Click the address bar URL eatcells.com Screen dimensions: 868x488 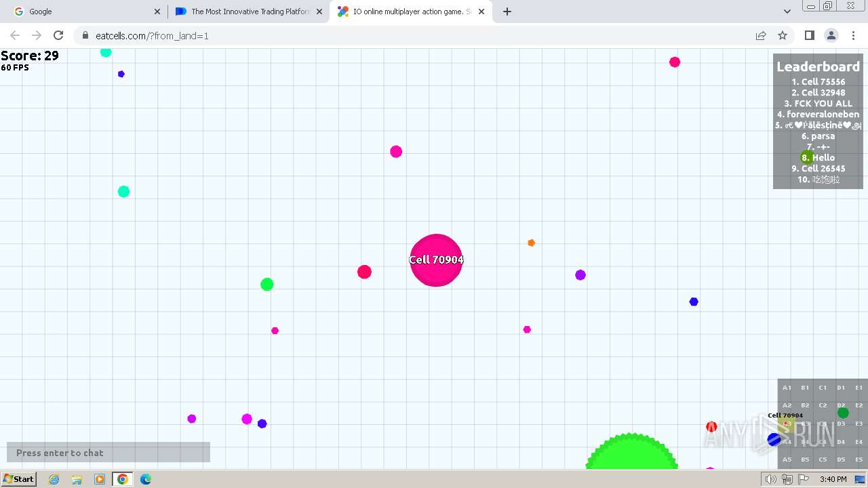tap(152, 36)
